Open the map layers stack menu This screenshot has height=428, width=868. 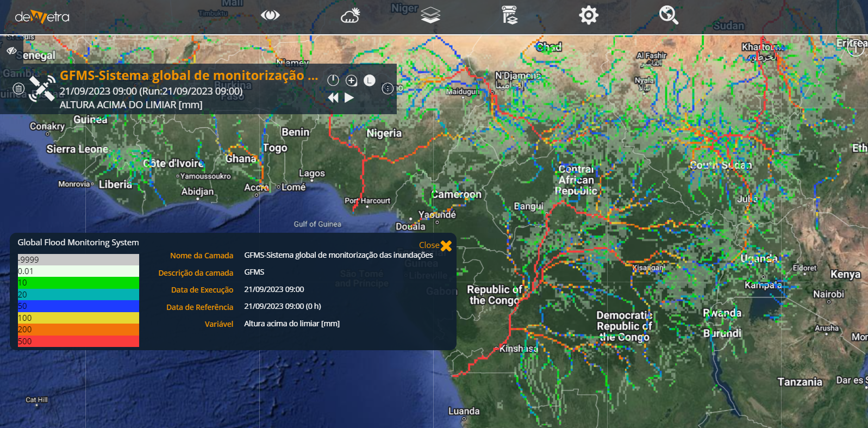430,15
